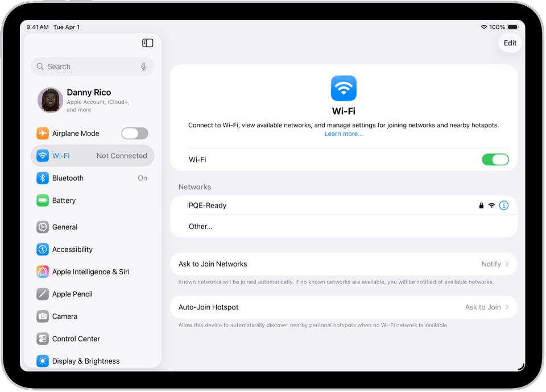Open info icon for IPQE-Ready network

pyautogui.click(x=503, y=205)
